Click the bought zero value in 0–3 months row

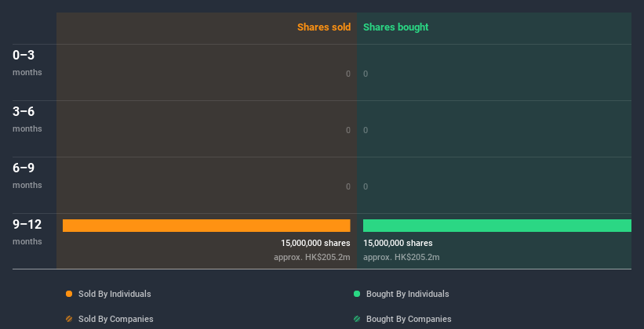pyautogui.click(x=366, y=74)
